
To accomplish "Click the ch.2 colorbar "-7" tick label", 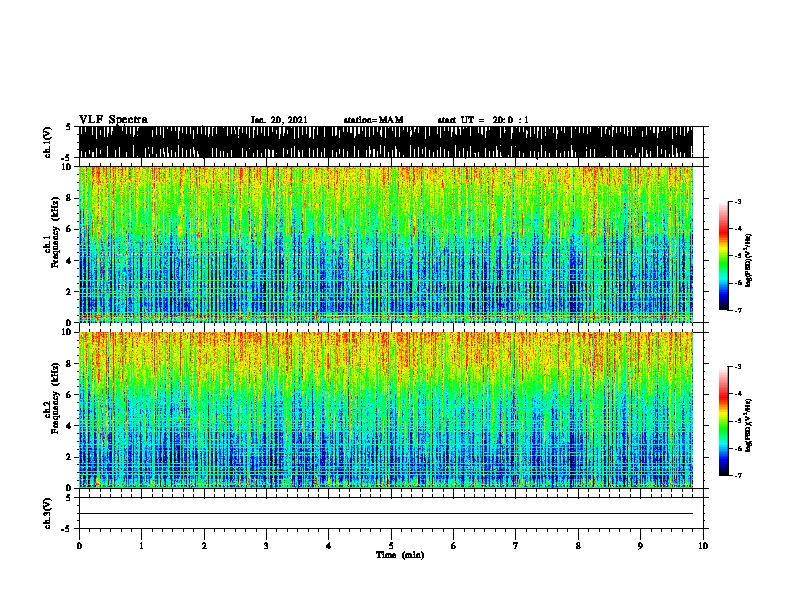I will 738,476.
